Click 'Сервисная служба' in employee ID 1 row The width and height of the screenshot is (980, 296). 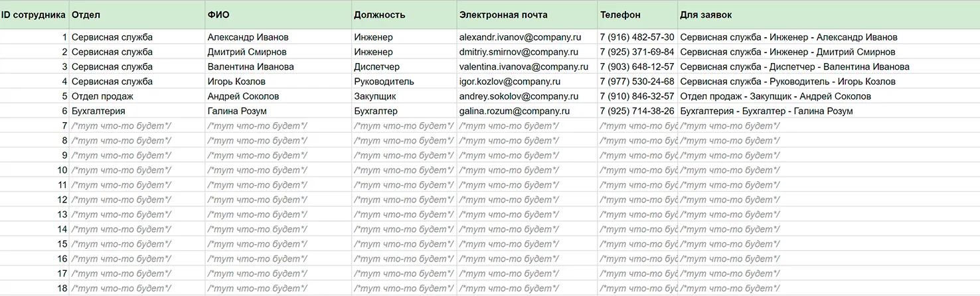(x=137, y=37)
